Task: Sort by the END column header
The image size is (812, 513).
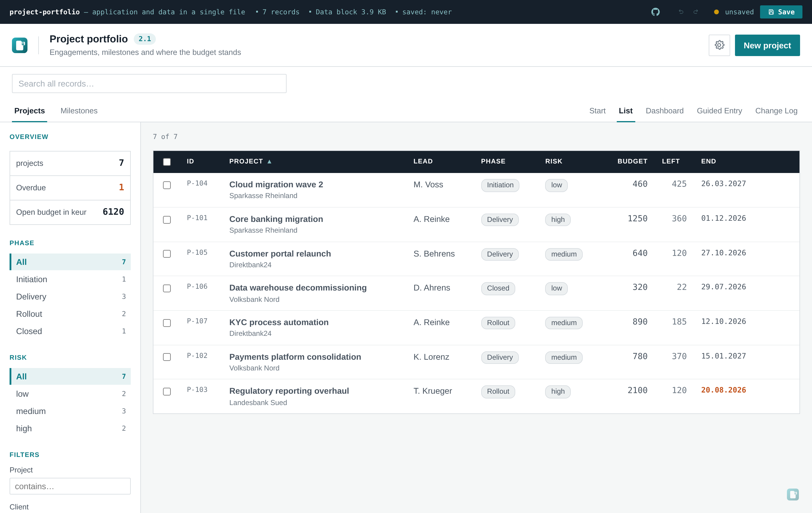Action: [x=708, y=161]
